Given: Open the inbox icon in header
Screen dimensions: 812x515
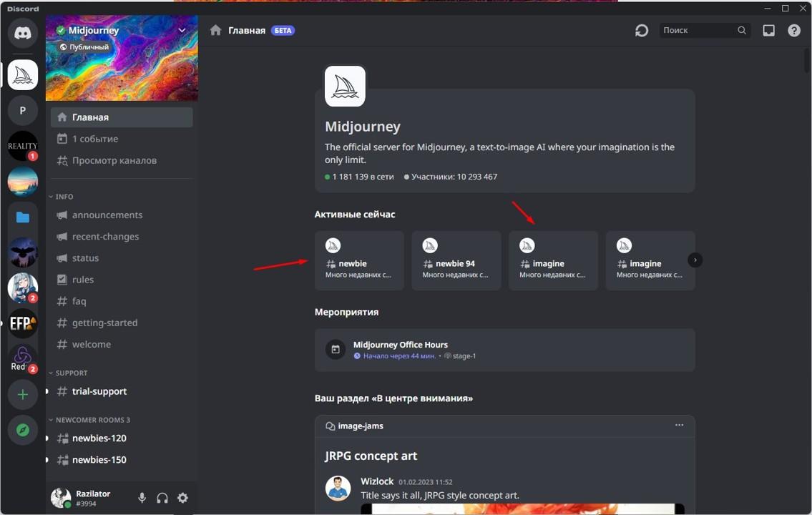Looking at the screenshot, I should tap(769, 31).
